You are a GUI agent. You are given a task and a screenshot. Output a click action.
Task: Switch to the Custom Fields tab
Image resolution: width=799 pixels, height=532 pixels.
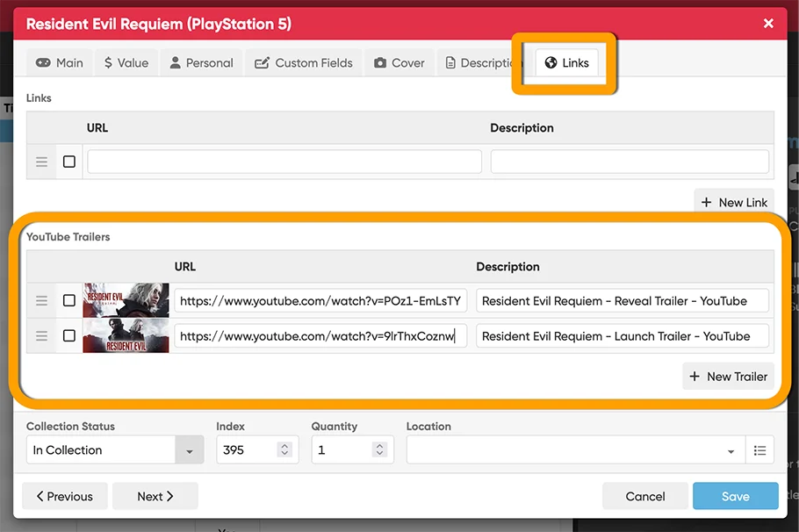point(304,63)
